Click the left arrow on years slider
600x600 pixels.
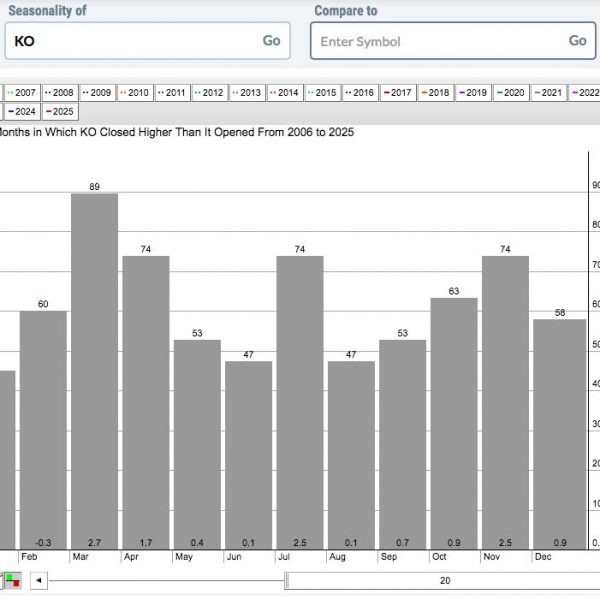[x=39, y=580]
